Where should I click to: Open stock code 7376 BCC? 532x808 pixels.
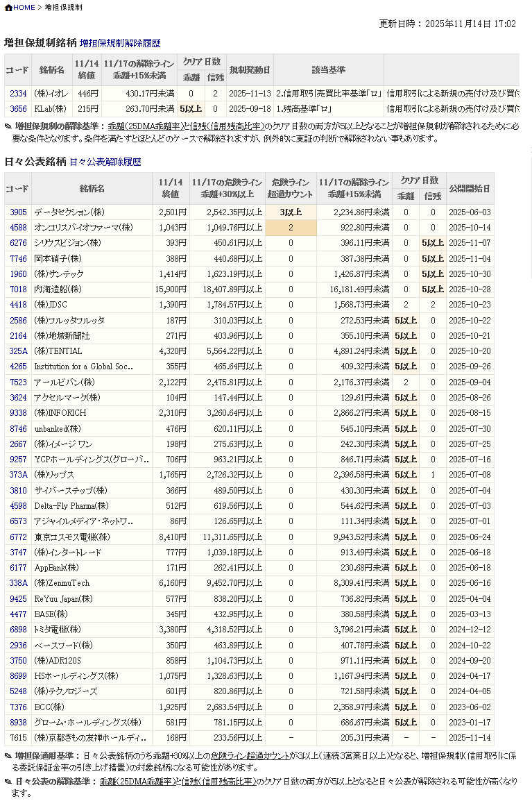(x=18, y=707)
